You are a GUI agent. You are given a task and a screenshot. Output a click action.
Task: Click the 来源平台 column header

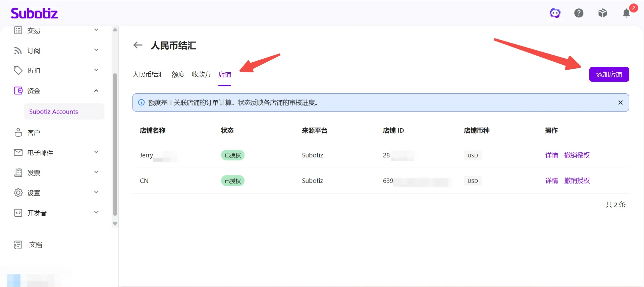(x=315, y=131)
